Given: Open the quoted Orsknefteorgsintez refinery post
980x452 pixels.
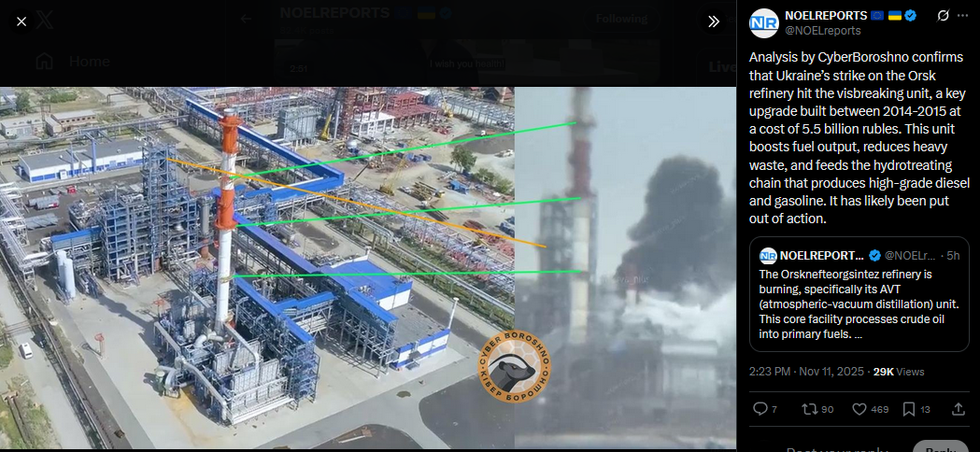Looking at the screenshot, I should coord(859,294).
